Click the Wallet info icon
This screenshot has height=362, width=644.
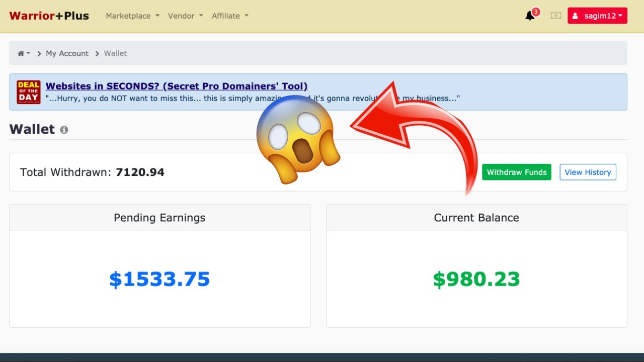click(x=64, y=130)
